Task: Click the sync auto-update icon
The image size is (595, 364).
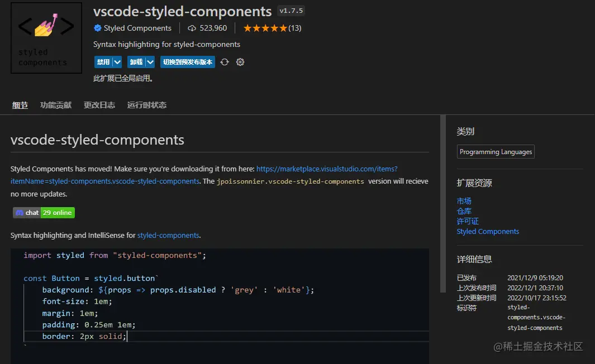Action: click(x=225, y=62)
